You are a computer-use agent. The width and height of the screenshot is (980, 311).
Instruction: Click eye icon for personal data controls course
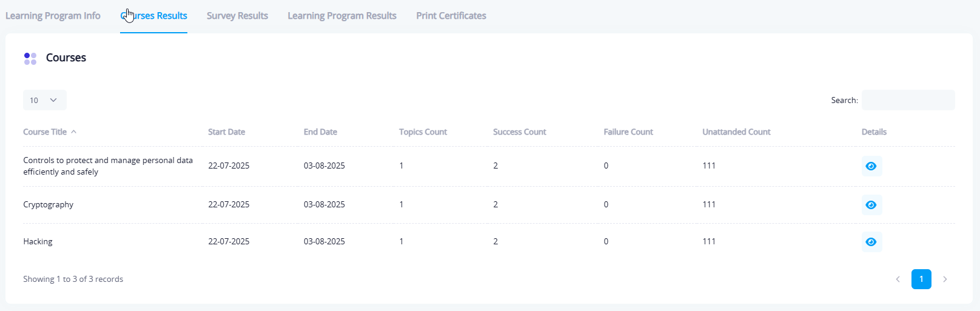pos(871,166)
